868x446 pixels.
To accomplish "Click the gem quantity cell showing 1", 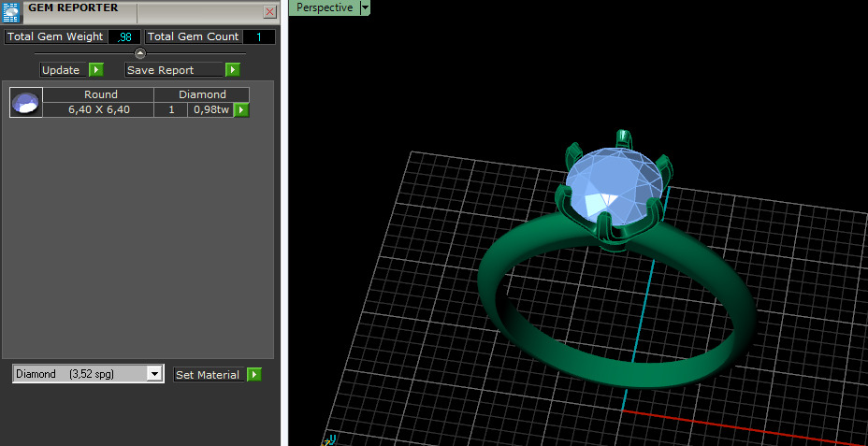I will [171, 109].
